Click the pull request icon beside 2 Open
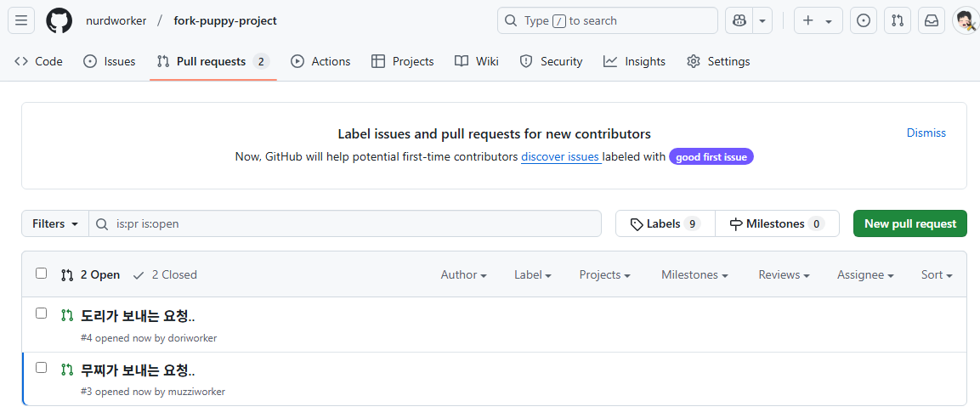The image size is (980, 418). (x=67, y=275)
